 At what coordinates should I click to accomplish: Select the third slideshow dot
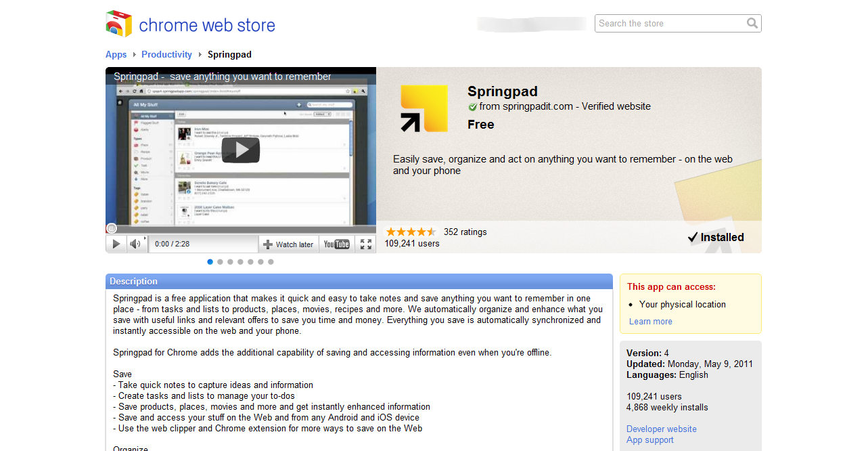tap(230, 261)
